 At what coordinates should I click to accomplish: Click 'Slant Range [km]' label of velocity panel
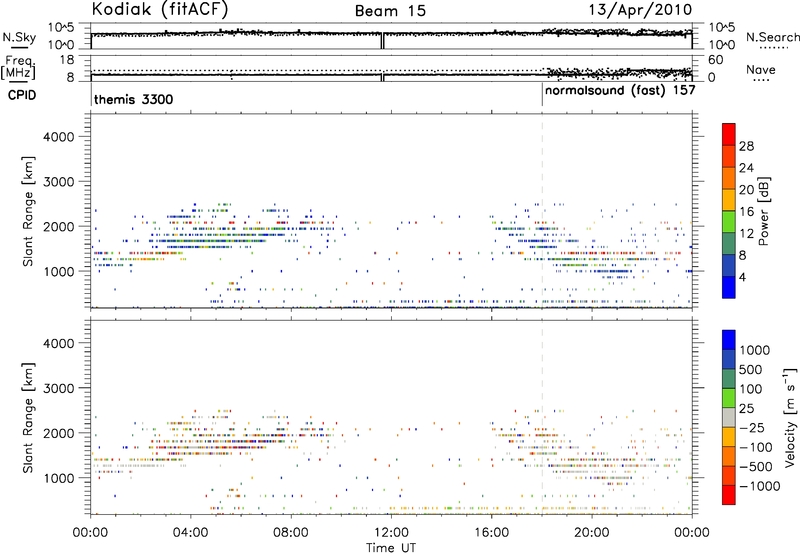pyautogui.click(x=28, y=418)
